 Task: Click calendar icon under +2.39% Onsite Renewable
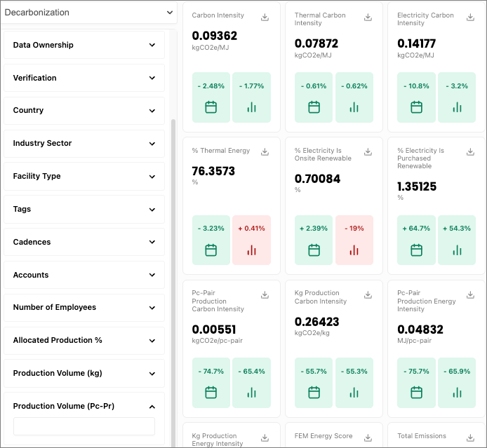[x=314, y=250]
